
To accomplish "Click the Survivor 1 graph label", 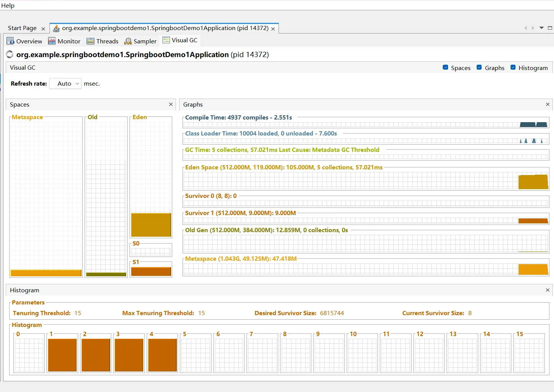I will click(240, 213).
